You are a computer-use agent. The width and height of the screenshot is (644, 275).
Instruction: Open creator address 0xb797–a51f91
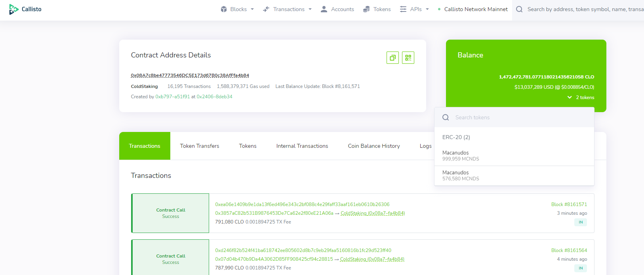(x=173, y=97)
